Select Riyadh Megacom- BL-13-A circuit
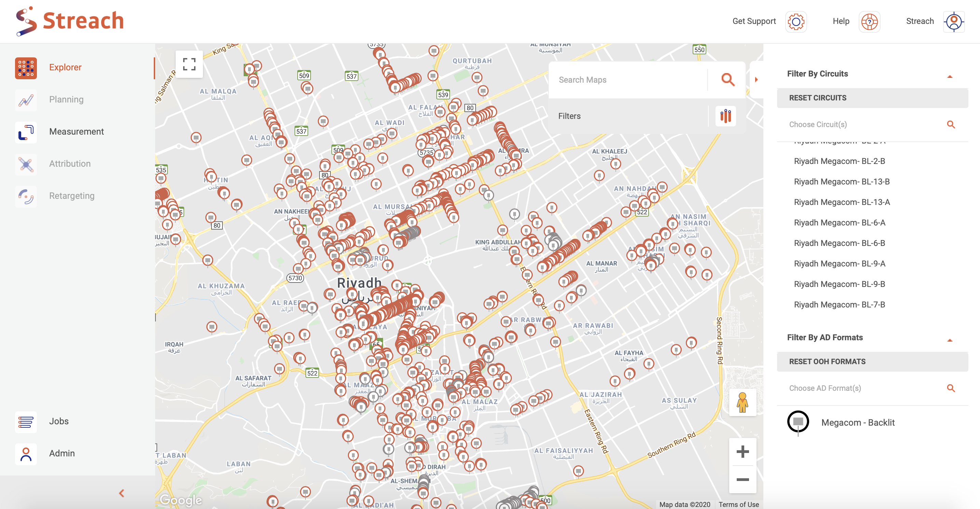 coord(842,202)
